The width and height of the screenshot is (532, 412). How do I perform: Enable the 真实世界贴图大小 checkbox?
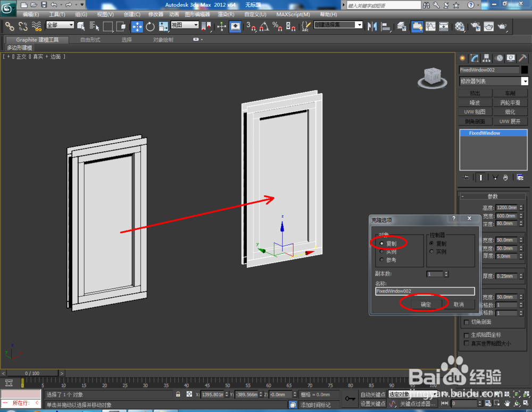pos(466,343)
